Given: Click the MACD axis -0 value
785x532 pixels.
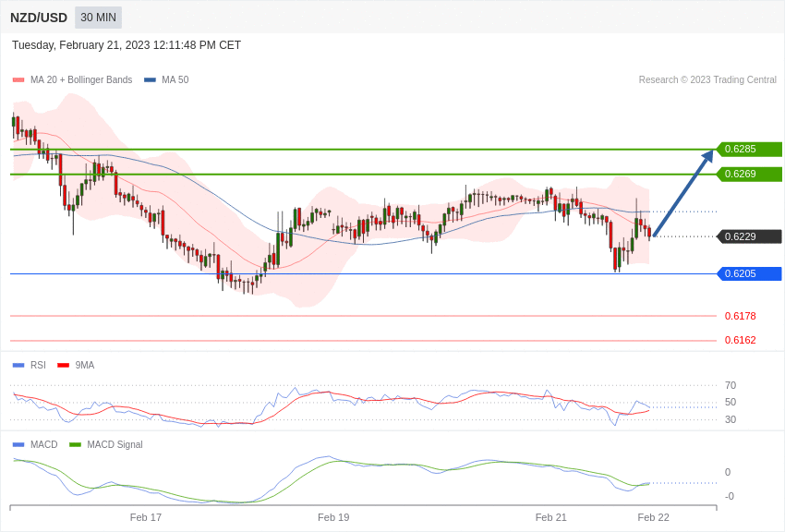Looking at the screenshot, I should (x=730, y=497).
